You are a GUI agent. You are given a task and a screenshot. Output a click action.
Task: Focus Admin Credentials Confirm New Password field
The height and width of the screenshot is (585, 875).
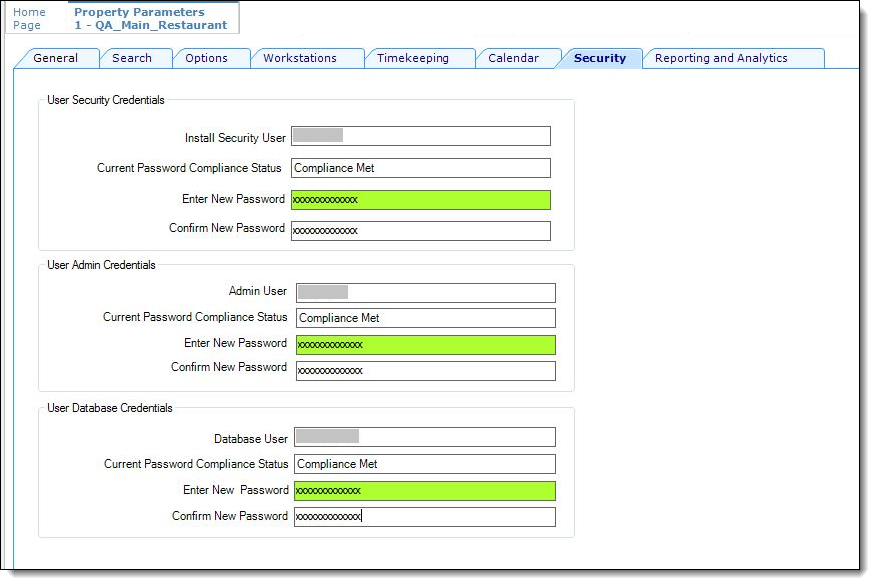[x=426, y=371]
